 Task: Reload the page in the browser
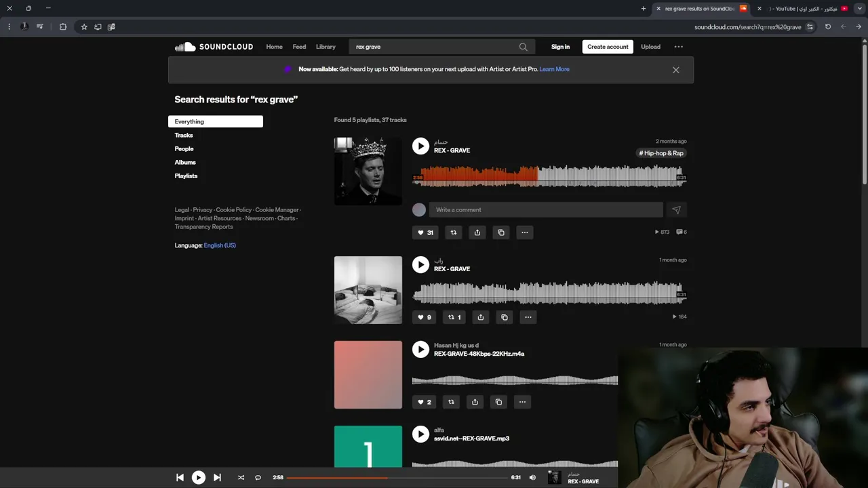tap(827, 27)
